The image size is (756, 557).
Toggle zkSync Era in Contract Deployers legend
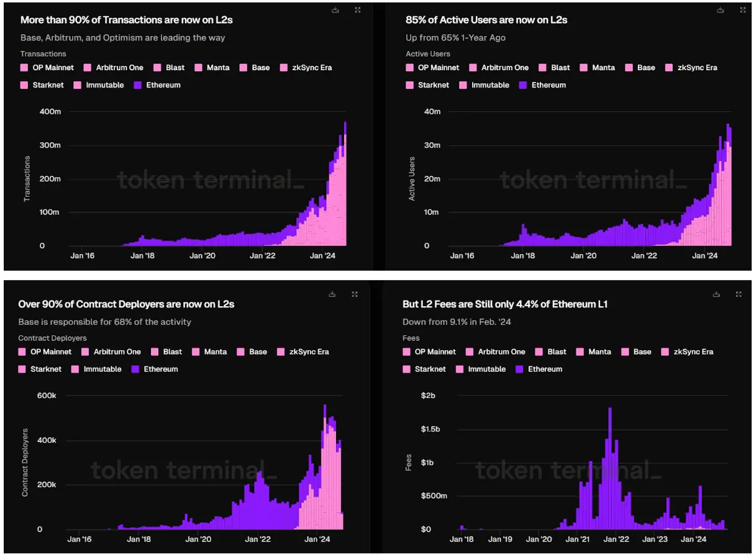click(x=309, y=351)
